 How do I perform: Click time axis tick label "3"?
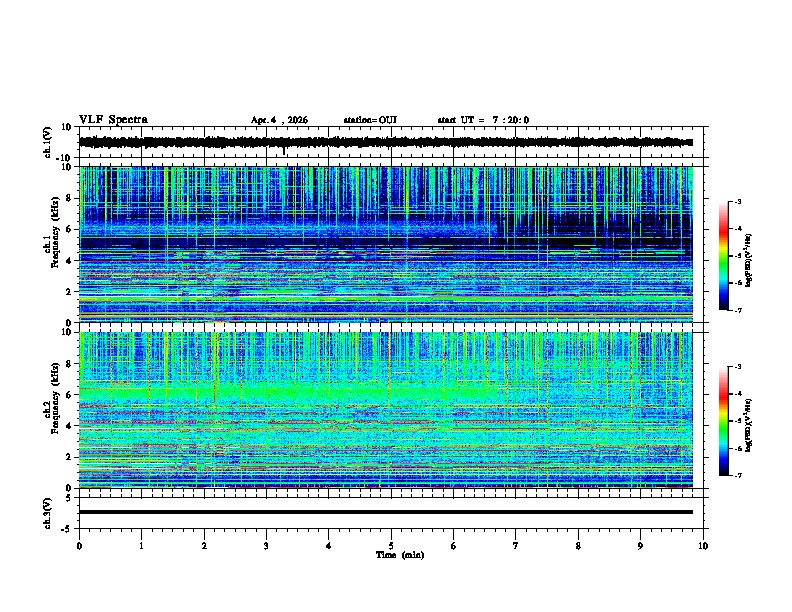(x=266, y=546)
